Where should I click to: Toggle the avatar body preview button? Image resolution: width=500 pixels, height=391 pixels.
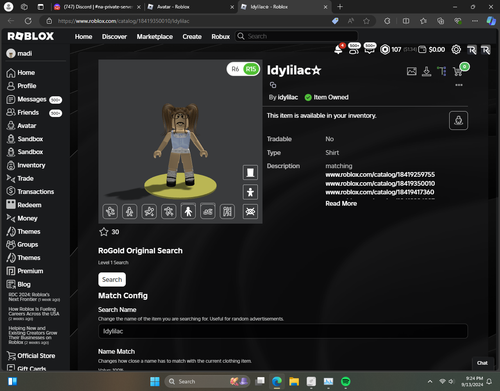pyautogui.click(x=250, y=192)
